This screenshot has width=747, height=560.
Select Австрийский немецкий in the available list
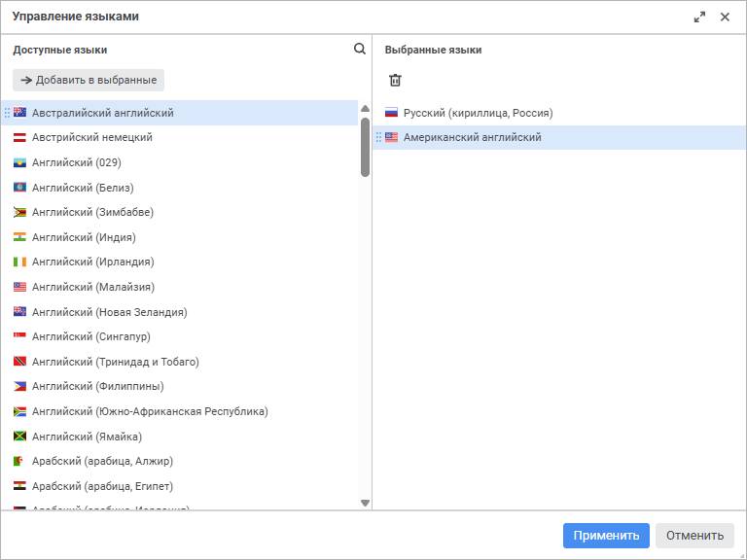[180, 138]
